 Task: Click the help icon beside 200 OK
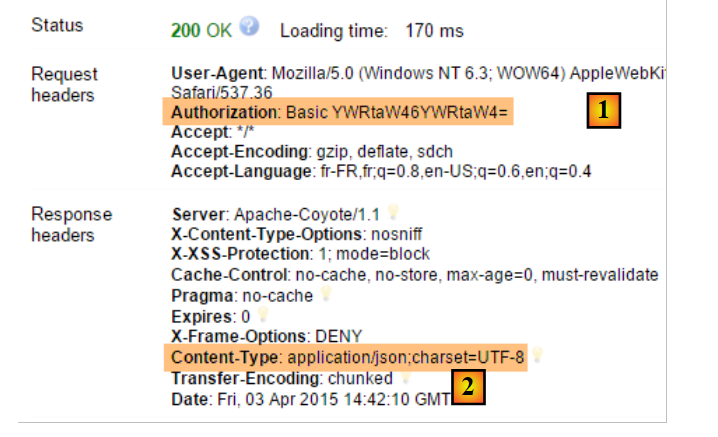point(249,27)
